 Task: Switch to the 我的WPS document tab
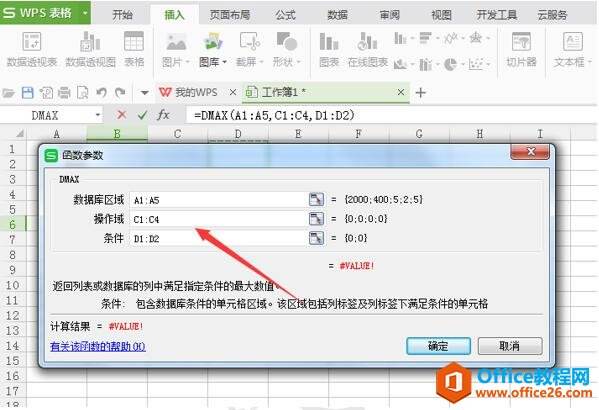pos(195,92)
